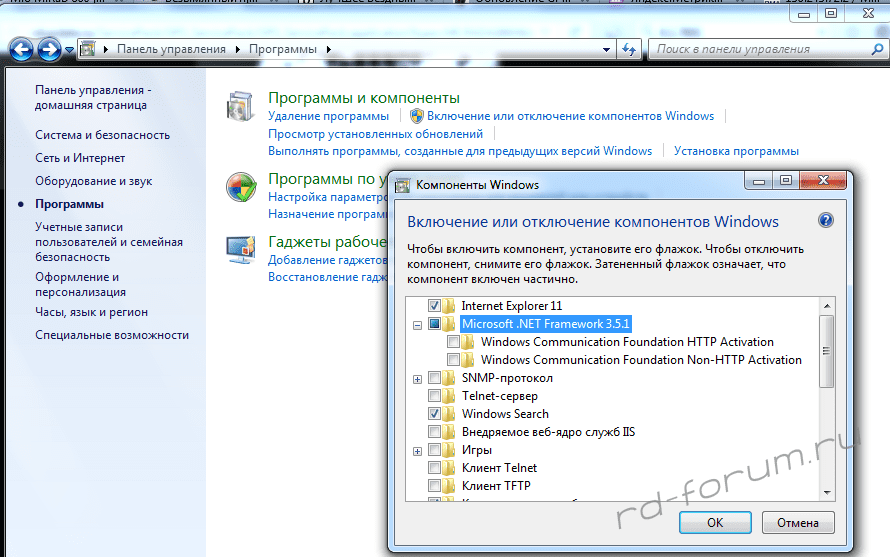
Task: Click the refresh icon beside the address bar
Action: coord(629,48)
